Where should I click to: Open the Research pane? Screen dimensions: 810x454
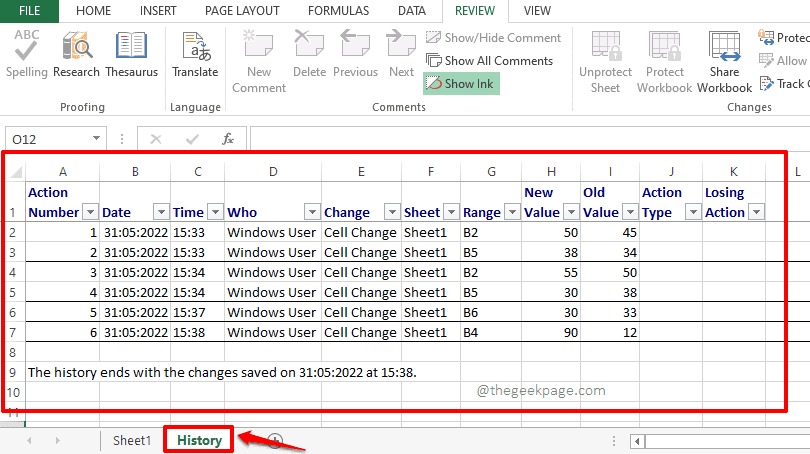click(x=77, y=54)
